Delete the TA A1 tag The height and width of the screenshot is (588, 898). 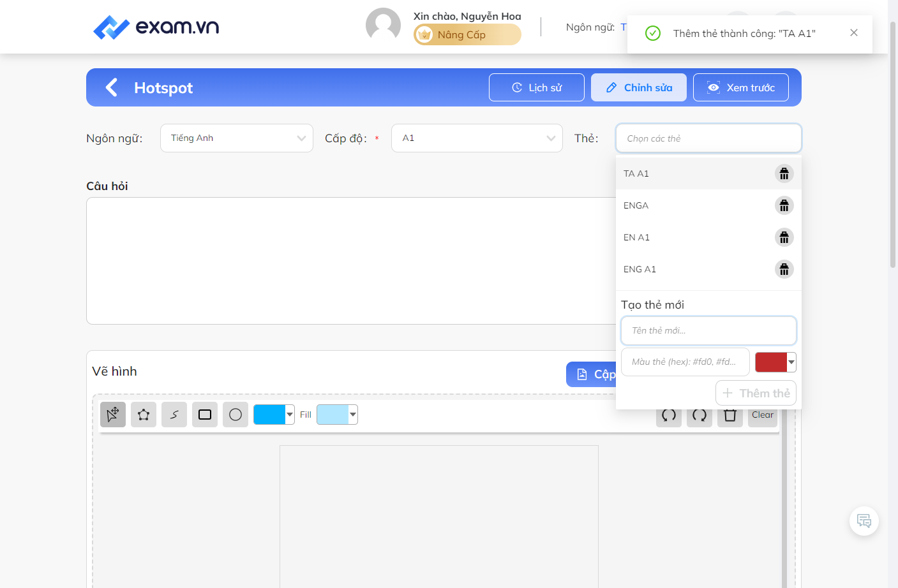tap(784, 173)
